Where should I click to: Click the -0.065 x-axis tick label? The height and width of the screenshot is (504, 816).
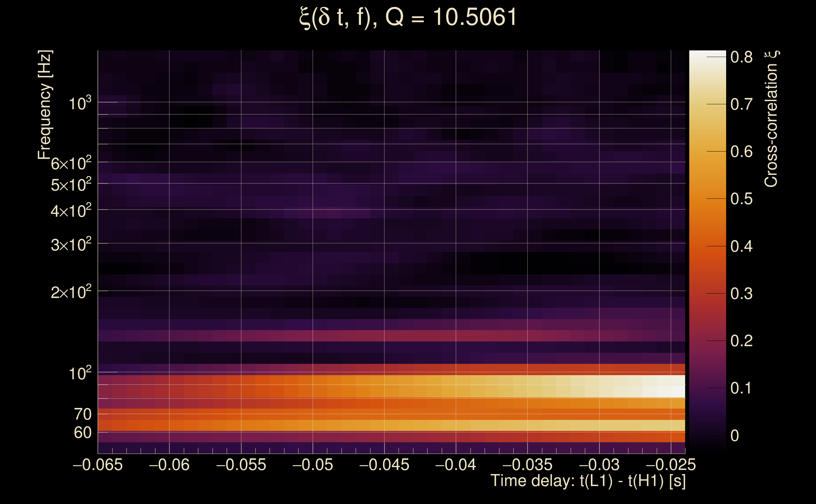(x=97, y=465)
